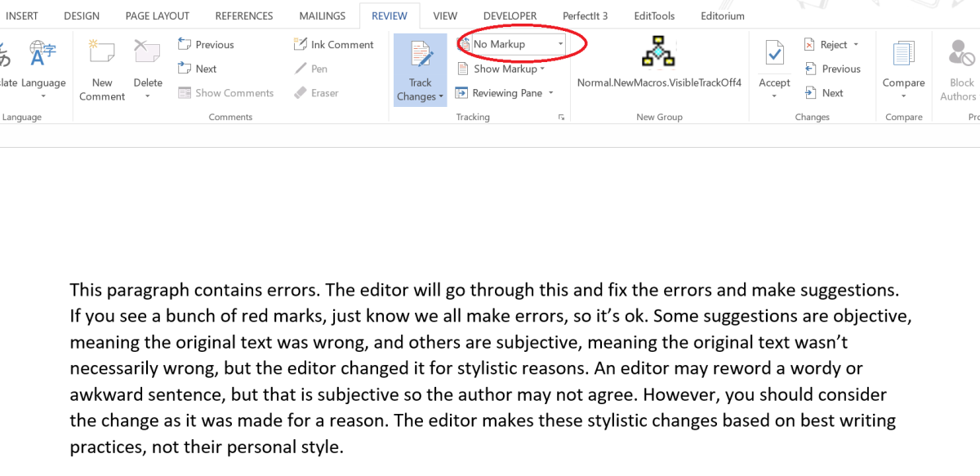Switch to the INSERT tab
Image resolution: width=980 pixels, height=476 pixels.
(x=22, y=16)
